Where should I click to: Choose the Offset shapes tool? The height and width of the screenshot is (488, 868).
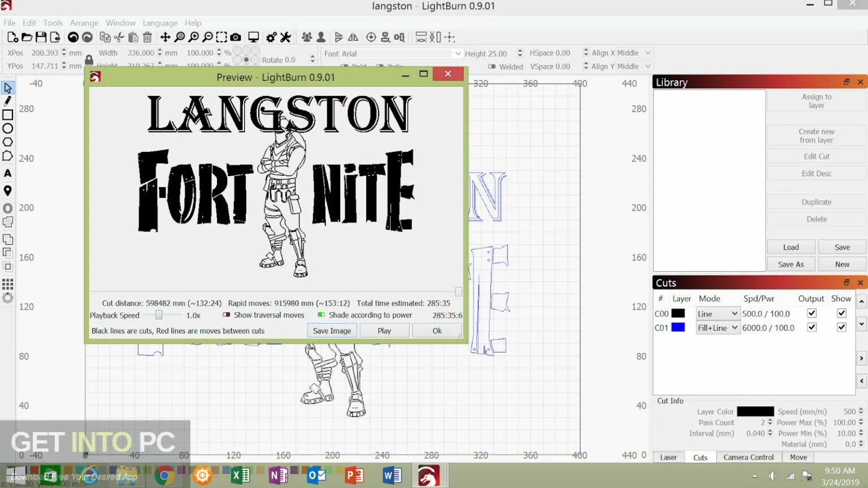point(7,208)
